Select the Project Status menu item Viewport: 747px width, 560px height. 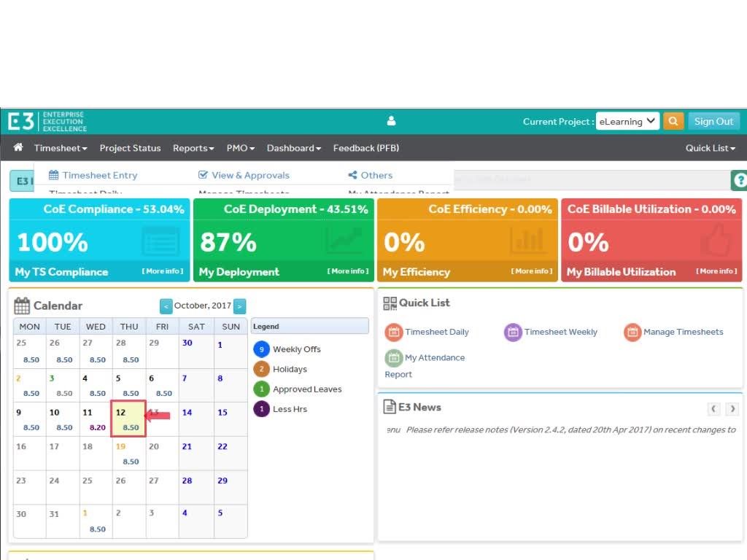(x=130, y=148)
